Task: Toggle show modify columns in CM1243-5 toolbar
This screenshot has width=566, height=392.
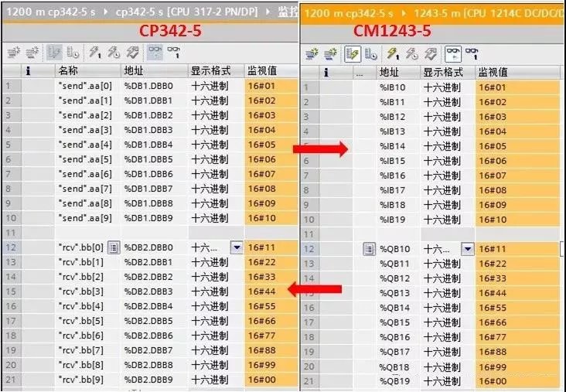Action: pyautogui.click(x=350, y=53)
